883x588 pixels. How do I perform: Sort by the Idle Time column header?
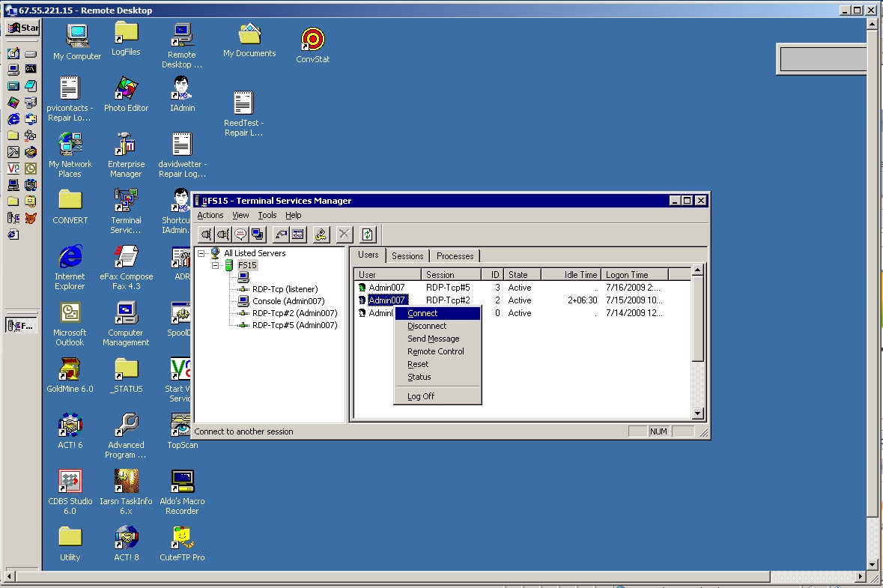[571, 274]
